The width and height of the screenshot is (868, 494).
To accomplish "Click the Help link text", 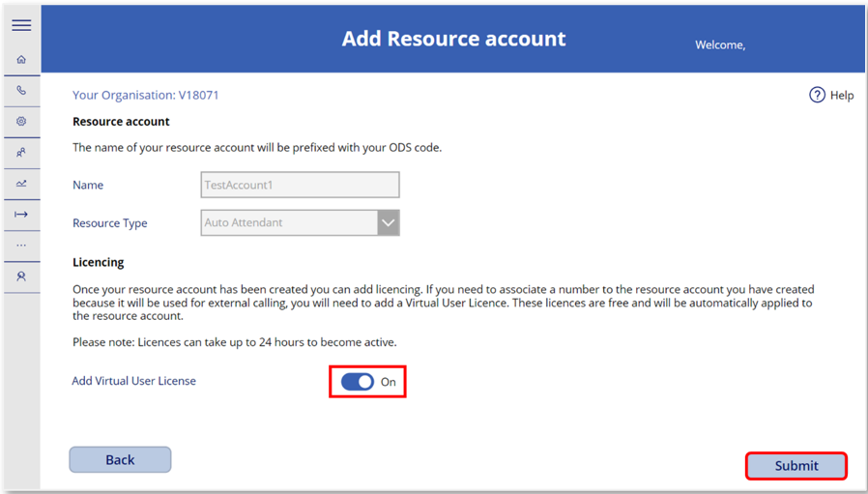I will (x=842, y=96).
